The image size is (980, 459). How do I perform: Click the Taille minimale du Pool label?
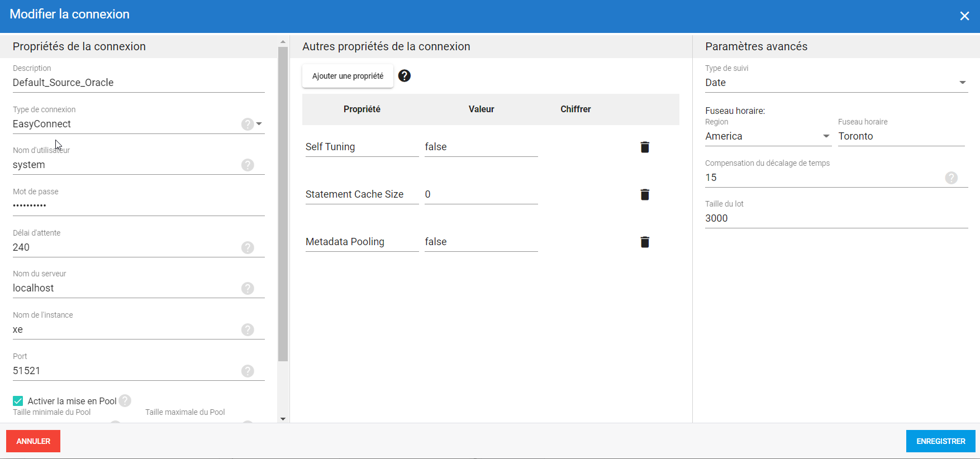click(x=51, y=412)
